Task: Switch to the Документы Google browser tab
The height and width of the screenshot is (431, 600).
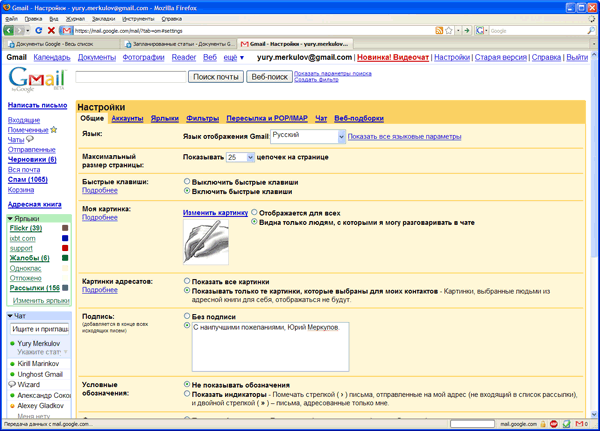Action: click(61, 44)
